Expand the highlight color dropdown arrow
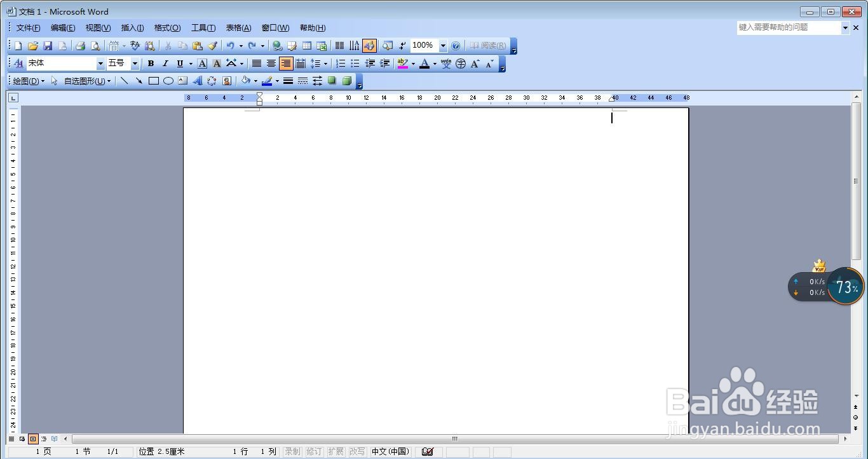 coord(413,64)
